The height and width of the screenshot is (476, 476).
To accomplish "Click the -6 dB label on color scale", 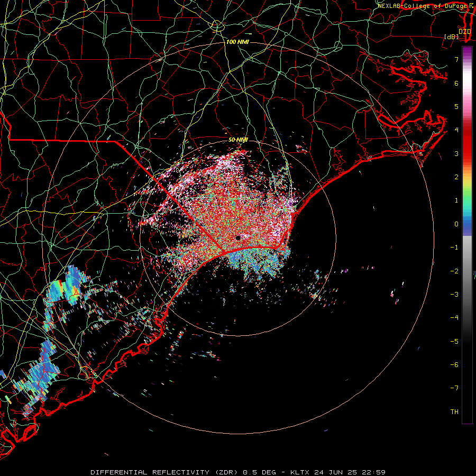I will point(454,365).
